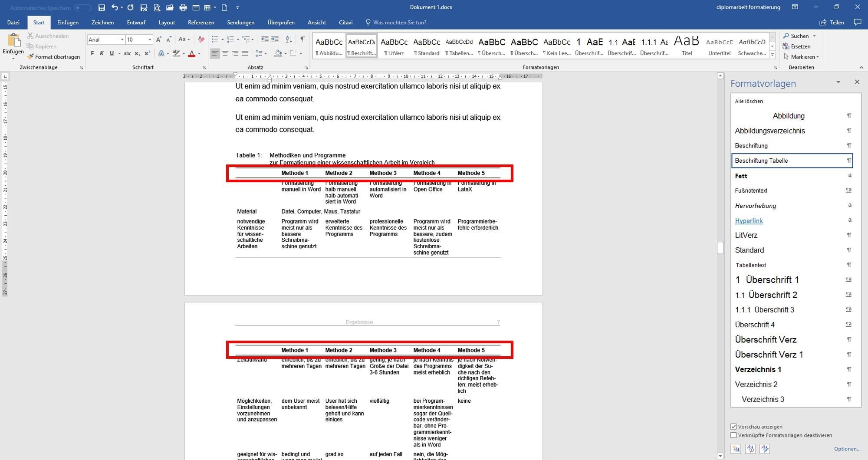
Task: Click the red font color swatch
Action: (x=191, y=53)
